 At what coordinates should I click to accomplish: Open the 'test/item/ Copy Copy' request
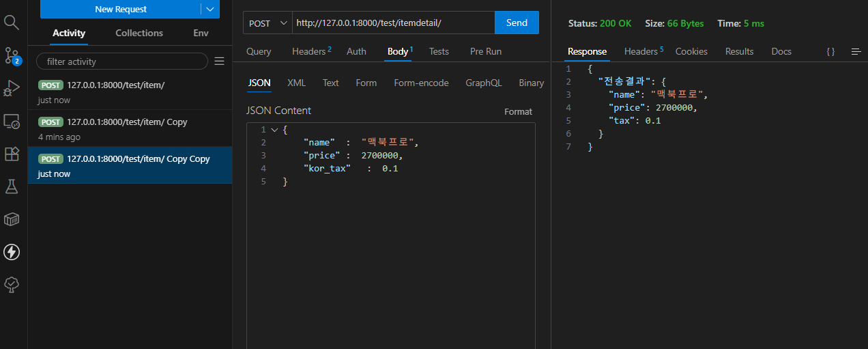130,166
